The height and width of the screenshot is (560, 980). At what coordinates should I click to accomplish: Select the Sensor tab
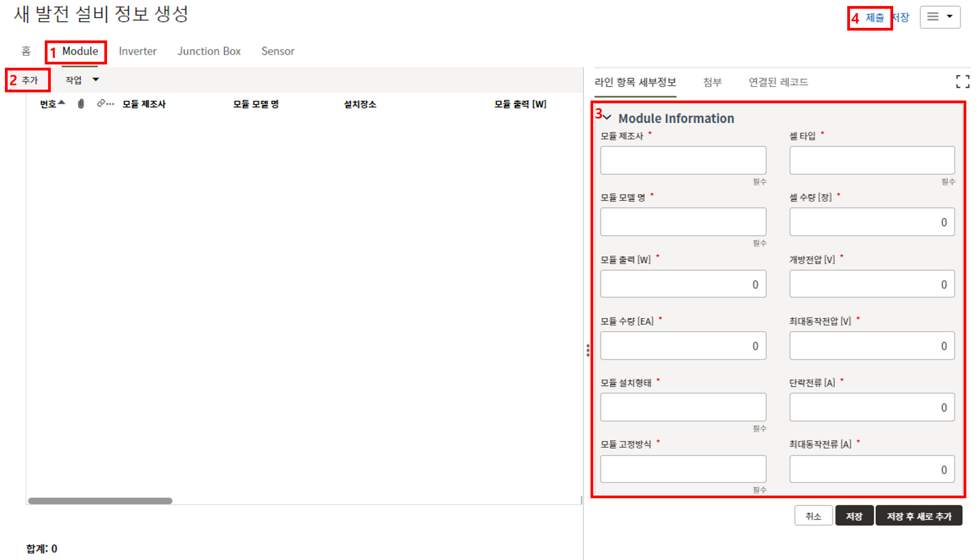point(278,51)
